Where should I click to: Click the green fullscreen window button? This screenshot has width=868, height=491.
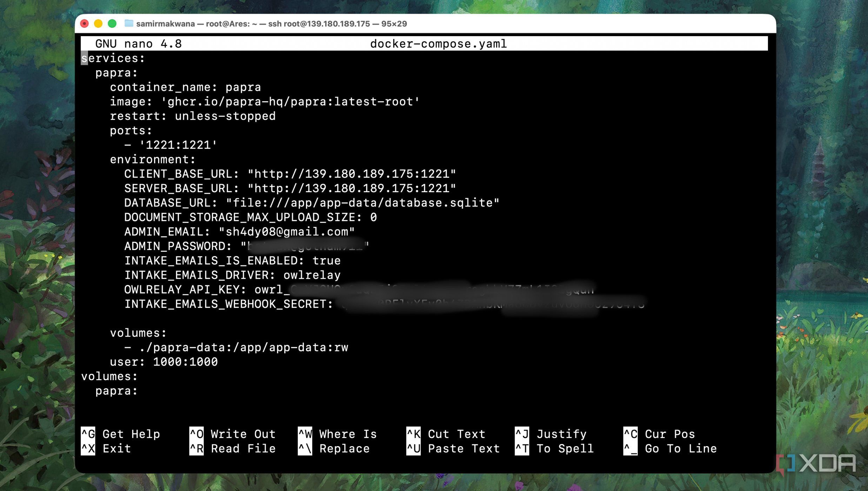(x=112, y=23)
